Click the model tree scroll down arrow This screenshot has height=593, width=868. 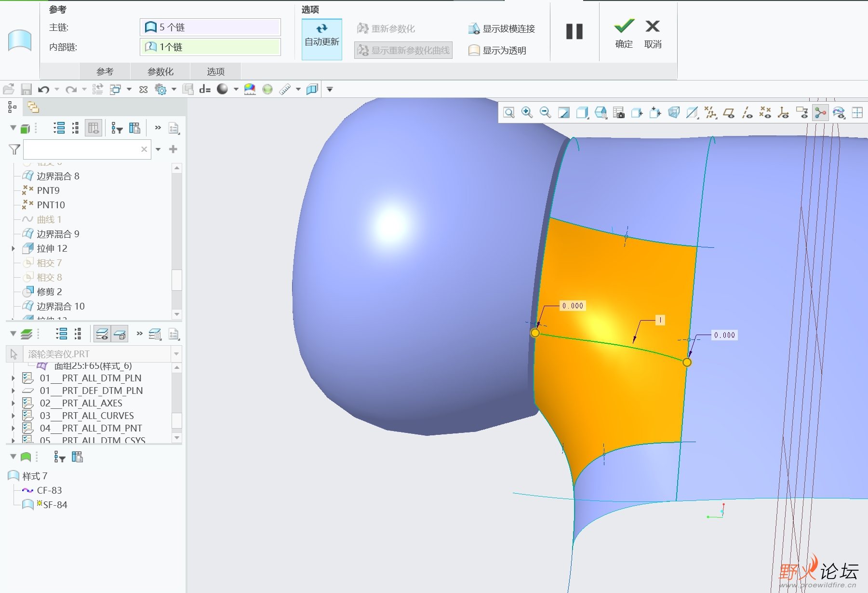(x=177, y=314)
